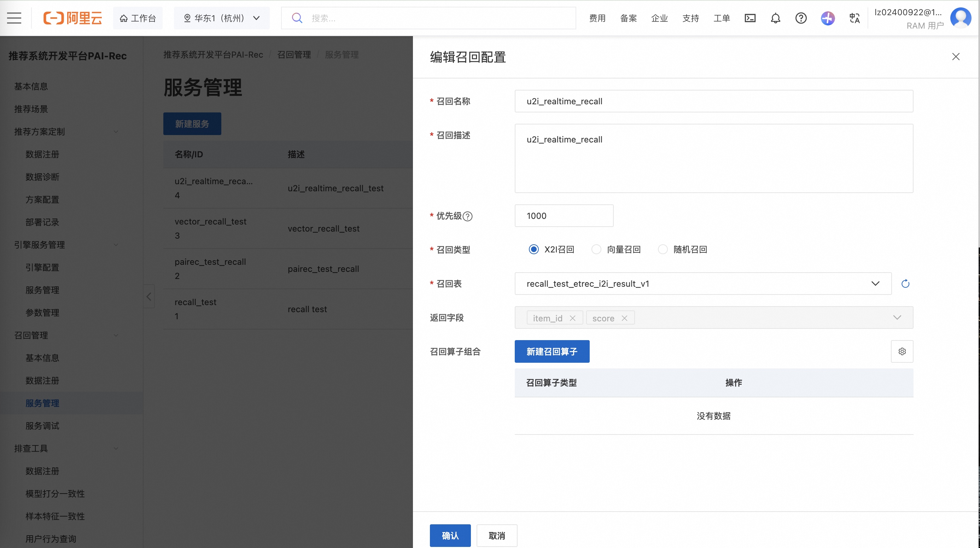Show the priority help tooltip icon

[x=468, y=216]
